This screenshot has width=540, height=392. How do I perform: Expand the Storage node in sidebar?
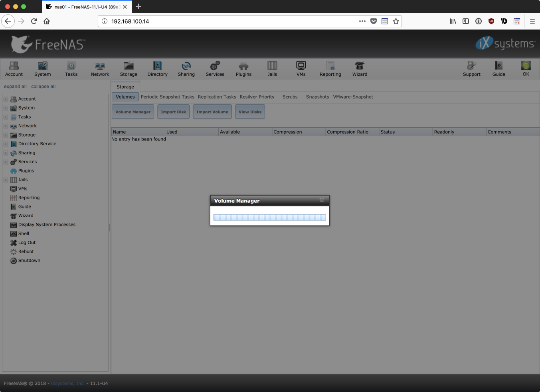tap(6, 135)
